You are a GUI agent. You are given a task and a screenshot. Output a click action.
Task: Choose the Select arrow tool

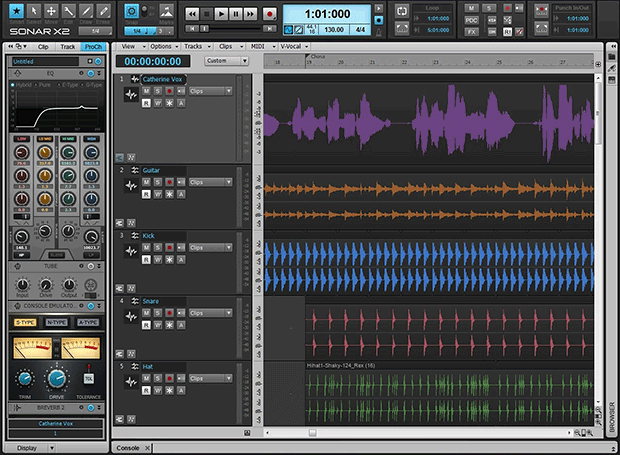pos(34,11)
